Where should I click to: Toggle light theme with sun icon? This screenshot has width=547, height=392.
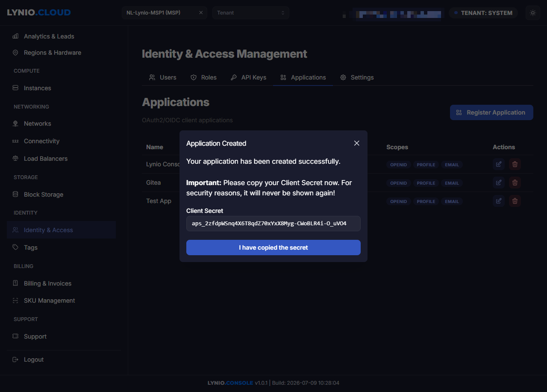pyautogui.click(x=533, y=13)
